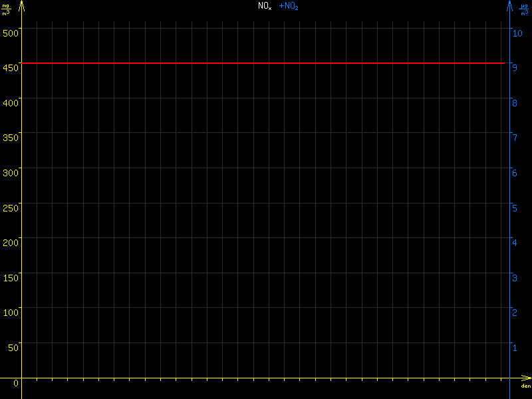Viewport: 532px width, 399px height.
Task: Click the yellow left axis arrowhead
Action: point(21,5)
